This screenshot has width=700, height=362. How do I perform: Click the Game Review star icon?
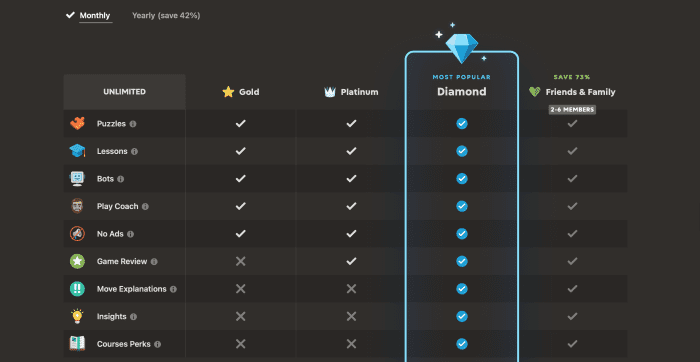coord(77,261)
